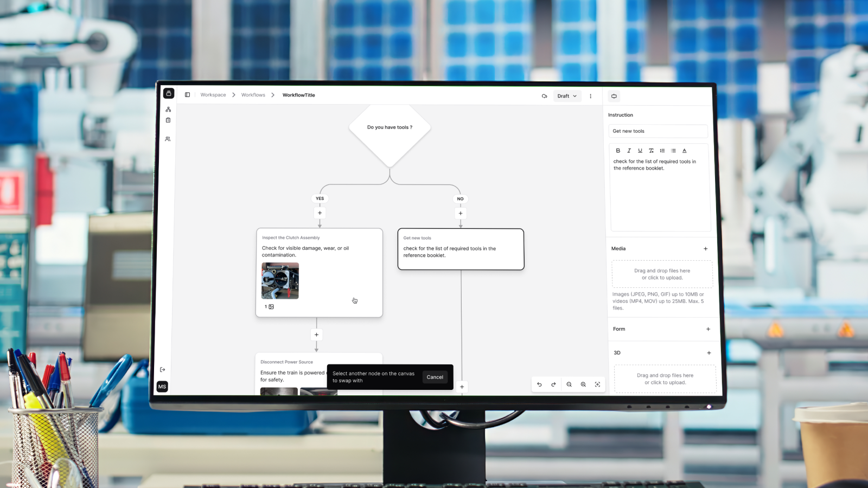Screen dimensions: 868x488
Task: Apply text color using the underlined A icon
Action: click(685, 150)
